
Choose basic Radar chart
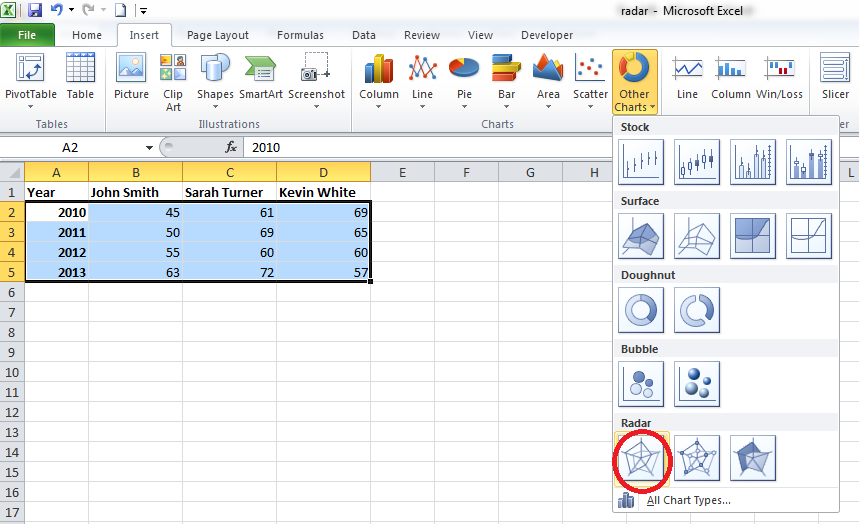click(641, 458)
